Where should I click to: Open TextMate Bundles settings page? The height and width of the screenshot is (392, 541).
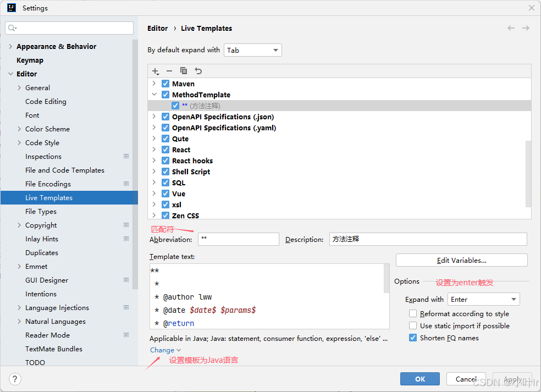pyautogui.click(x=54, y=349)
